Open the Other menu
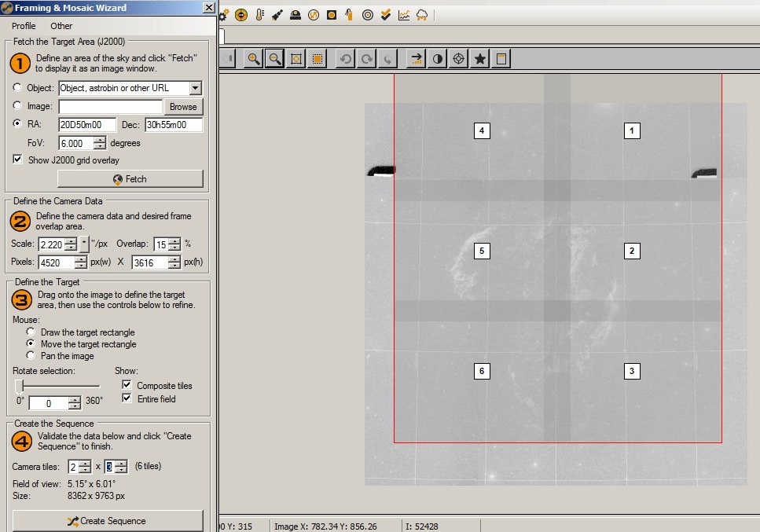The image size is (760, 532). (x=61, y=26)
